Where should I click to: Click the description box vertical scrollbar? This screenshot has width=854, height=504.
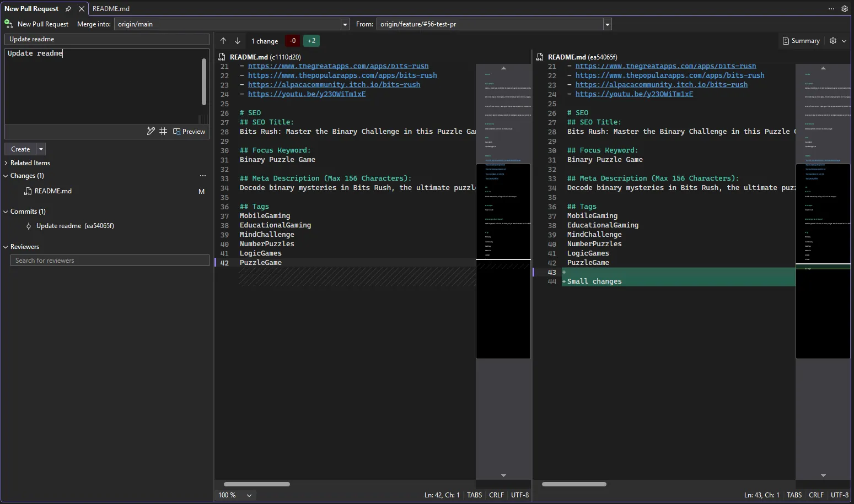[x=204, y=82]
